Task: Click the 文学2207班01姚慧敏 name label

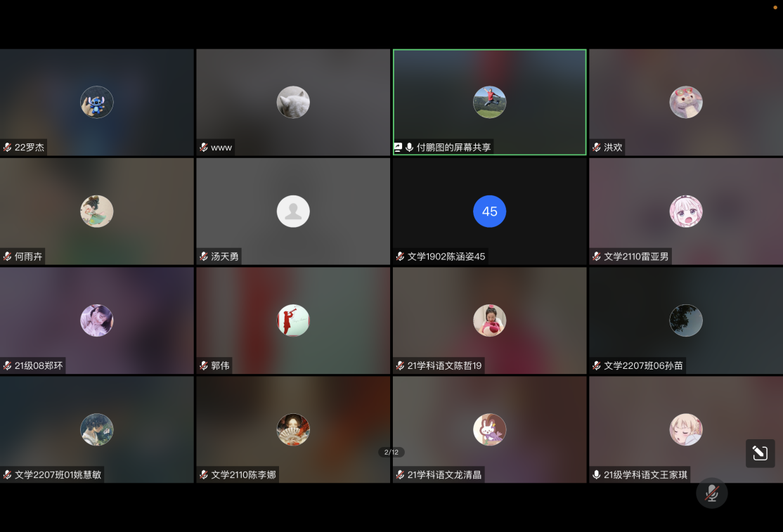Action: (x=58, y=474)
